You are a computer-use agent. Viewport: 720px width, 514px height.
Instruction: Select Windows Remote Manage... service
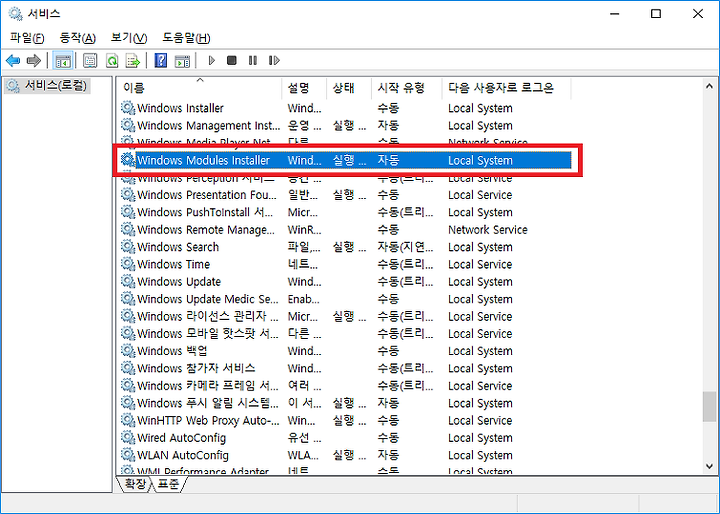[344, 230]
